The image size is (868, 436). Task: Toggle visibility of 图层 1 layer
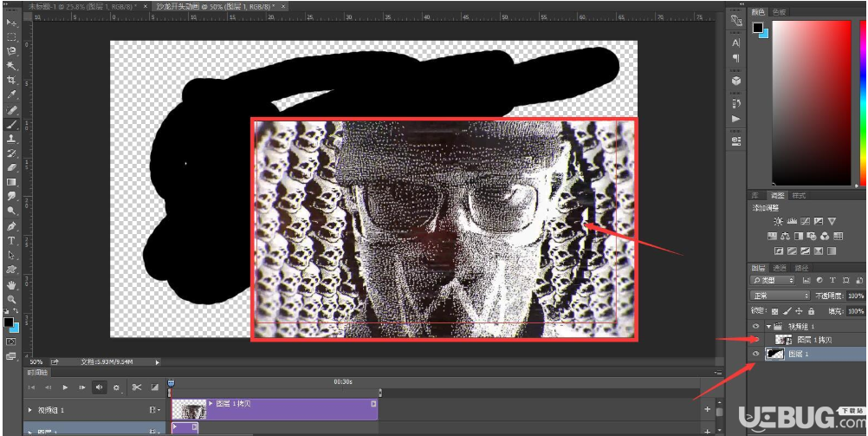[755, 354]
